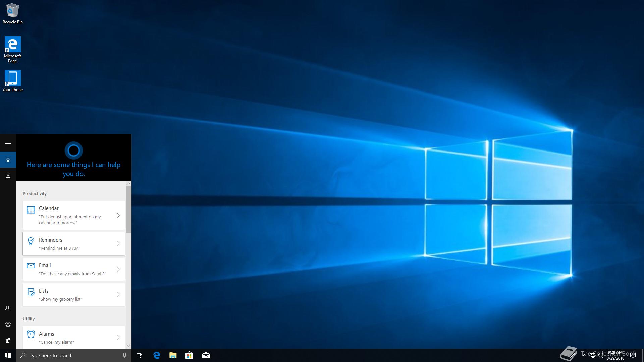Screen dimensions: 644x362
Task: Click "Show my grocery list" example text
Action: 60,299
